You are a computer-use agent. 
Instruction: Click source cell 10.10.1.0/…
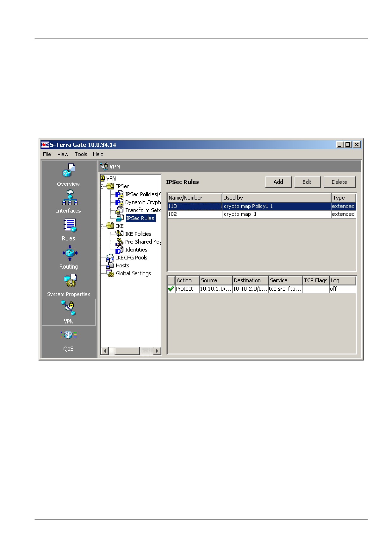click(216, 289)
